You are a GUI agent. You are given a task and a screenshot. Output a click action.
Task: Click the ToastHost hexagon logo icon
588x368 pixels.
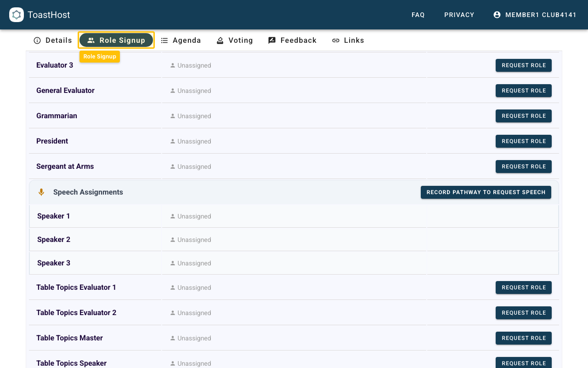(x=17, y=15)
